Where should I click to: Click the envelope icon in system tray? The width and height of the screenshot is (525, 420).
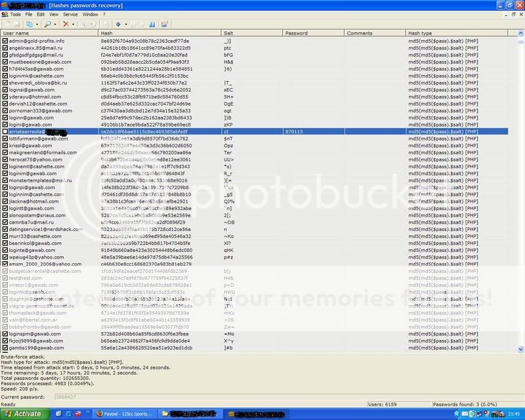pos(465,414)
